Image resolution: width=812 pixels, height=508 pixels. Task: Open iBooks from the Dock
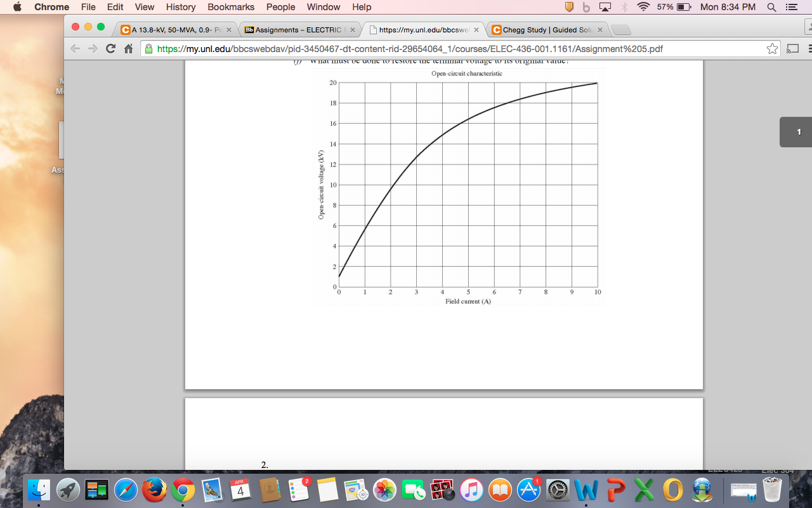pos(500,490)
